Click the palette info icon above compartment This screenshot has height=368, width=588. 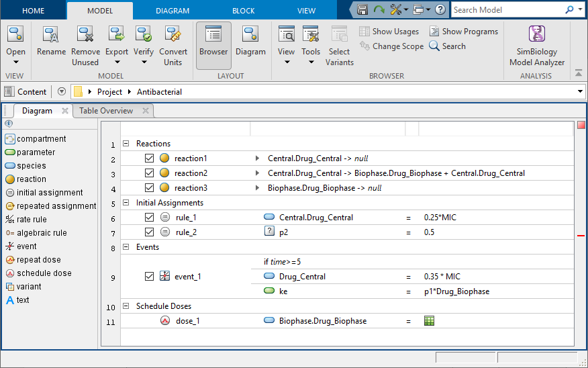point(9,124)
